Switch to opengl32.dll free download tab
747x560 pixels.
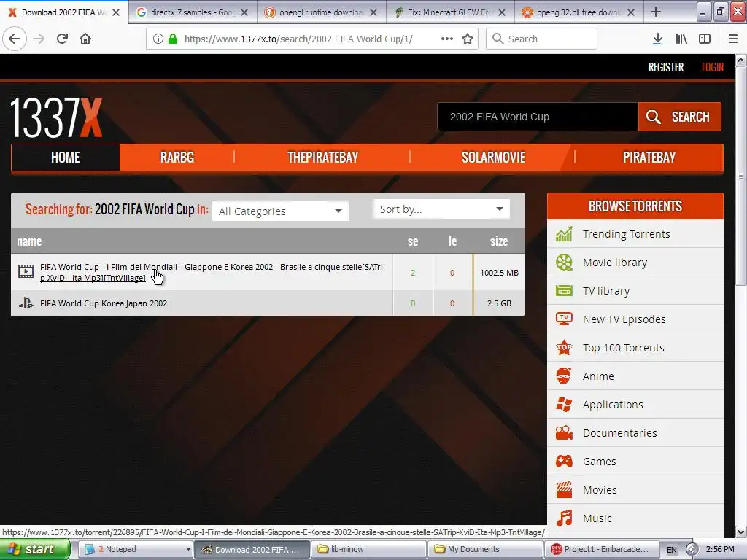578,12
